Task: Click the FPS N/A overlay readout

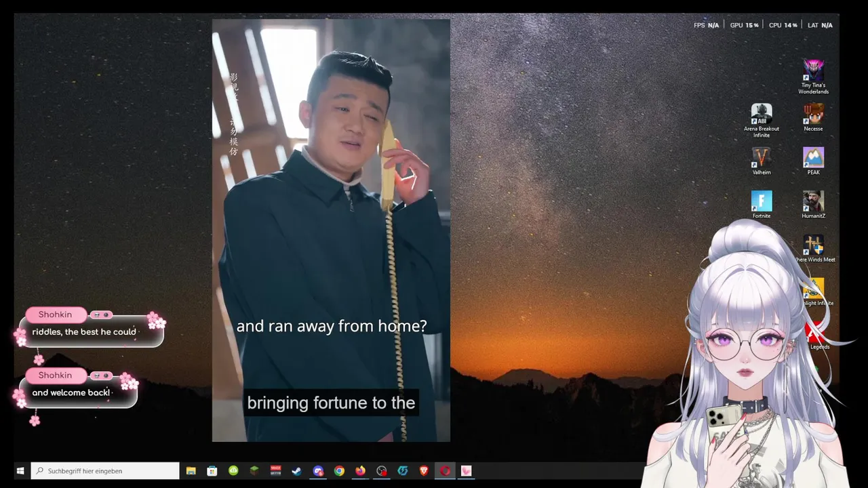Action: point(706,25)
